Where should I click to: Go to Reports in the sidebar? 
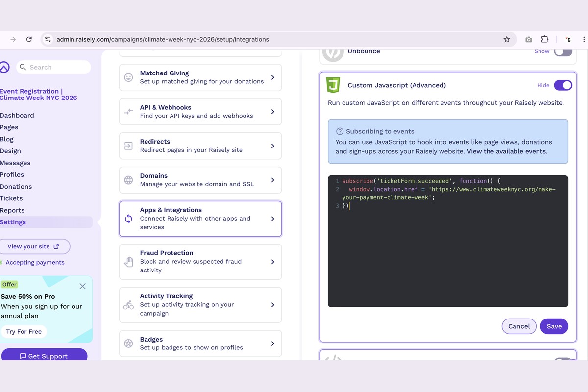[x=12, y=210]
